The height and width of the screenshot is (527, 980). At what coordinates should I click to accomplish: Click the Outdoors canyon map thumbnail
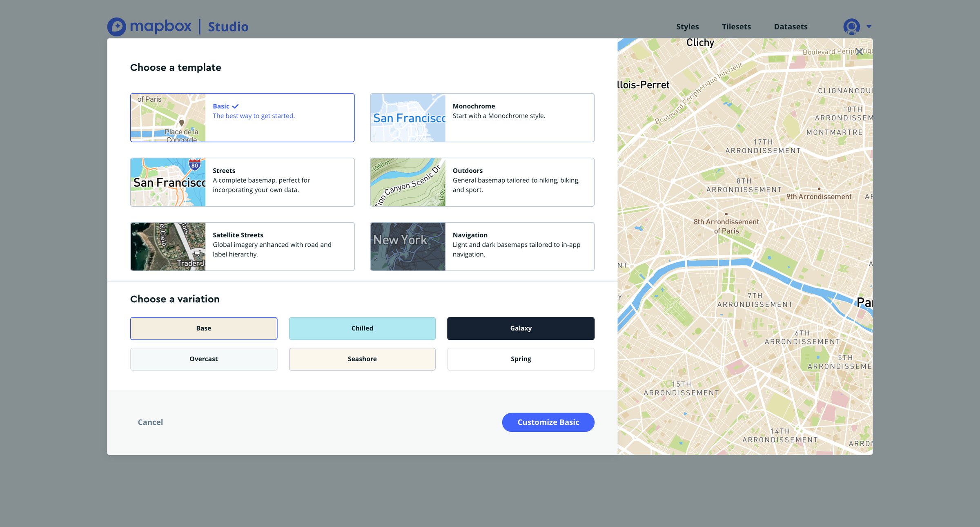click(408, 182)
